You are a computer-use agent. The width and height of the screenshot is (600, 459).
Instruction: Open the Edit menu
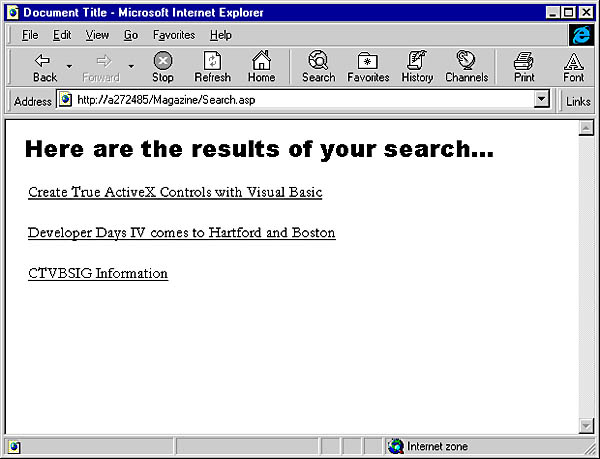click(x=62, y=35)
